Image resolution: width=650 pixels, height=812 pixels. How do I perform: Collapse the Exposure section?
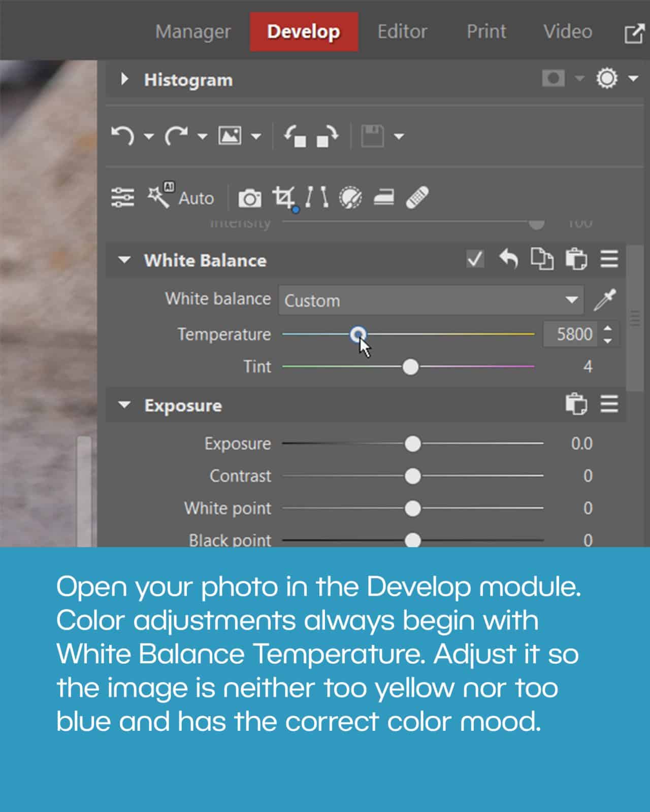click(124, 405)
